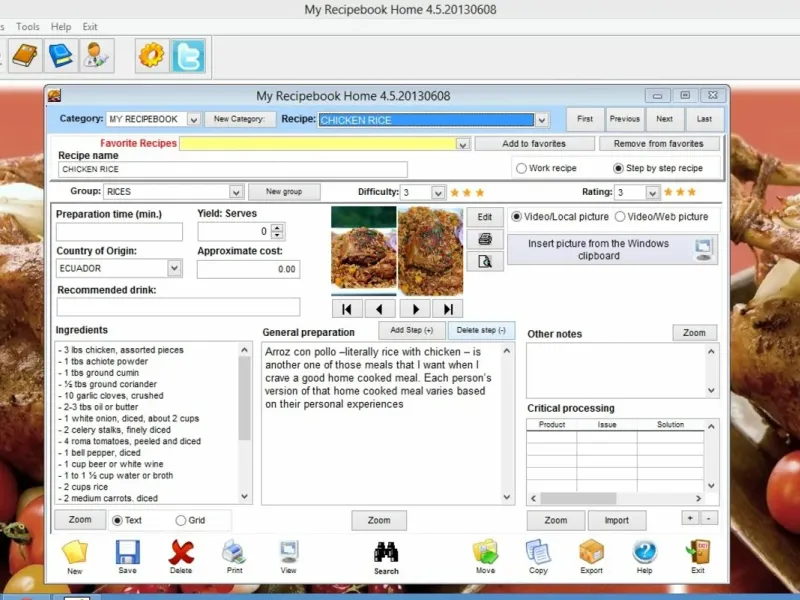The height and width of the screenshot is (600, 800).
Task: Click Add to favorites button
Action: pyautogui.click(x=534, y=144)
